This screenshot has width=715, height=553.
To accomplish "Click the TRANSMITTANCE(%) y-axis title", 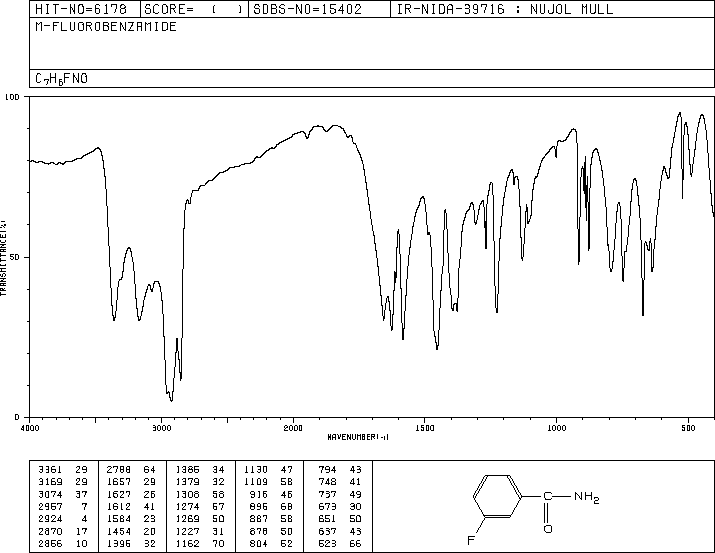I will pos(3,258).
